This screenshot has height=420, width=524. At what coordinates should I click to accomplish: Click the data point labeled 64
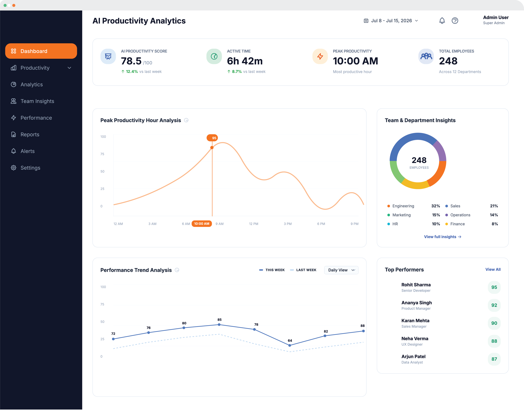[x=290, y=346]
